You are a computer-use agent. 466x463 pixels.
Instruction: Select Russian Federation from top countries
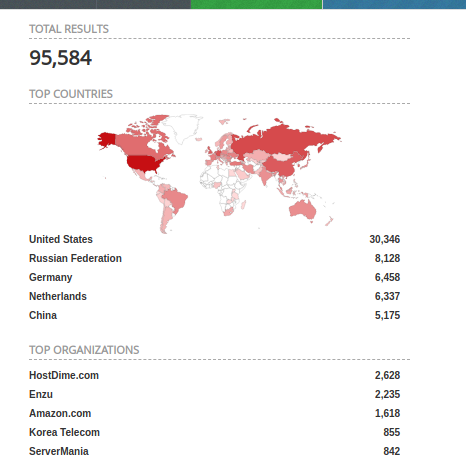pos(75,258)
